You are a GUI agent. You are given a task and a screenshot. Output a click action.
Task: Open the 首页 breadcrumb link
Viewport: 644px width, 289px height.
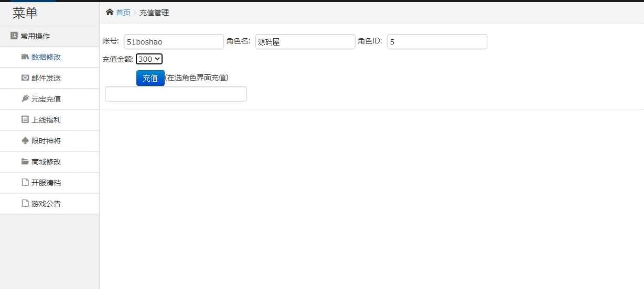123,13
